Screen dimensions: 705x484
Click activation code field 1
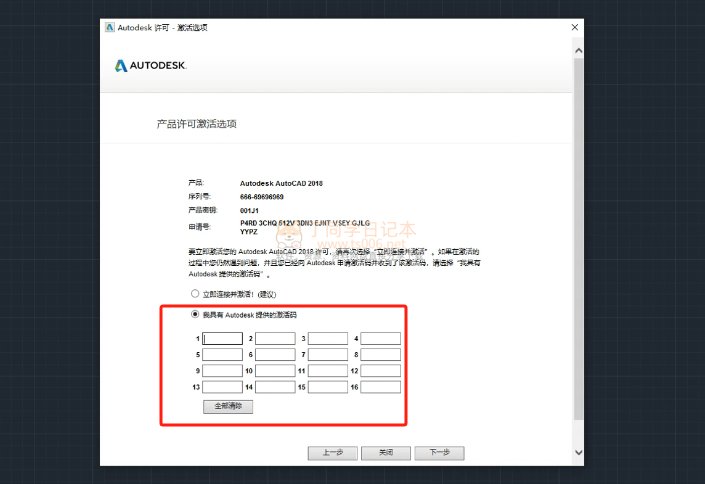(223, 338)
